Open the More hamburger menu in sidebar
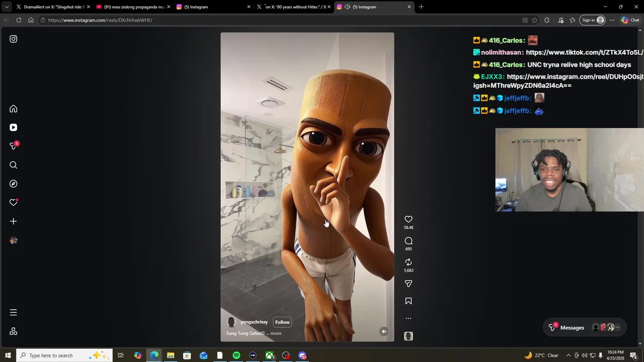 tap(14, 313)
